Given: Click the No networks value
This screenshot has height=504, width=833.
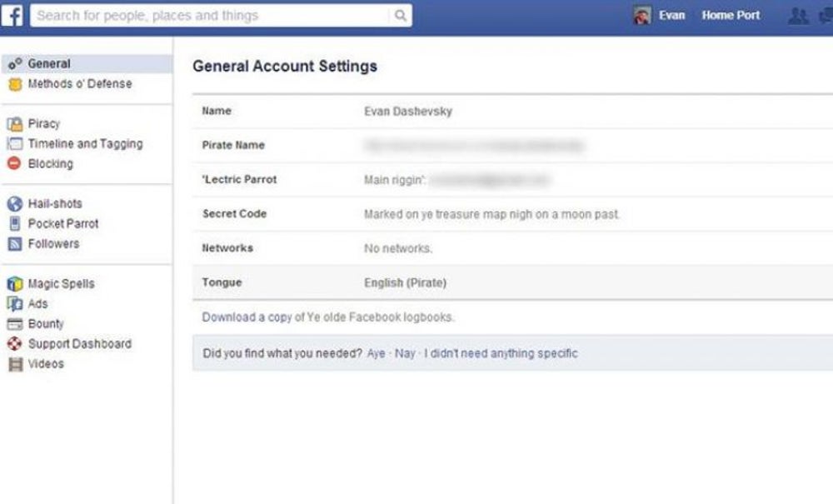Looking at the screenshot, I should click(398, 248).
